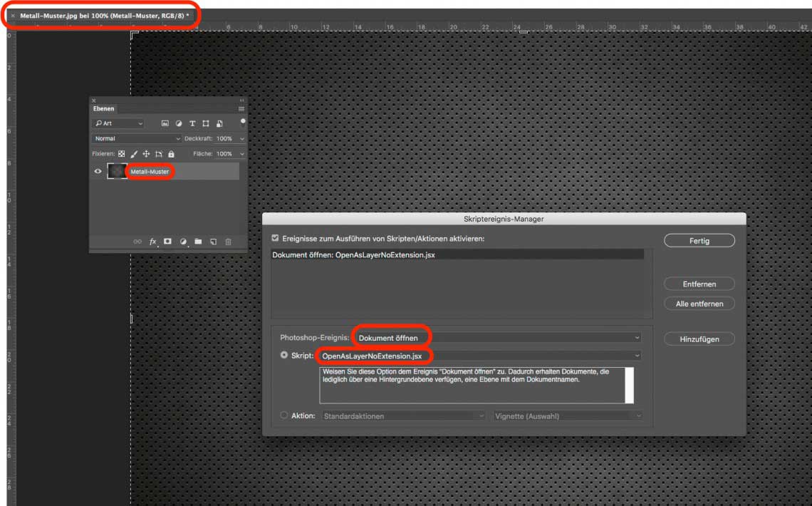Click the Entfernen button
The image size is (812, 506).
click(699, 284)
